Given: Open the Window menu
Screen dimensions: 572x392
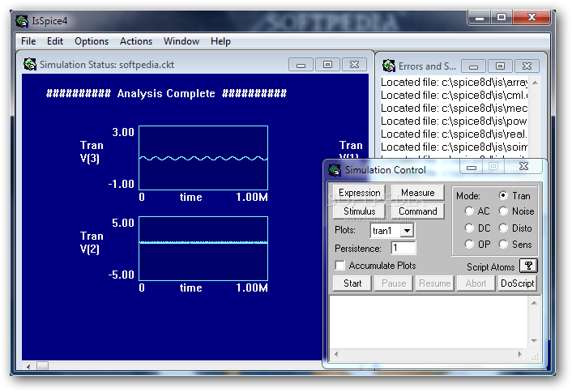Looking at the screenshot, I should [x=181, y=41].
